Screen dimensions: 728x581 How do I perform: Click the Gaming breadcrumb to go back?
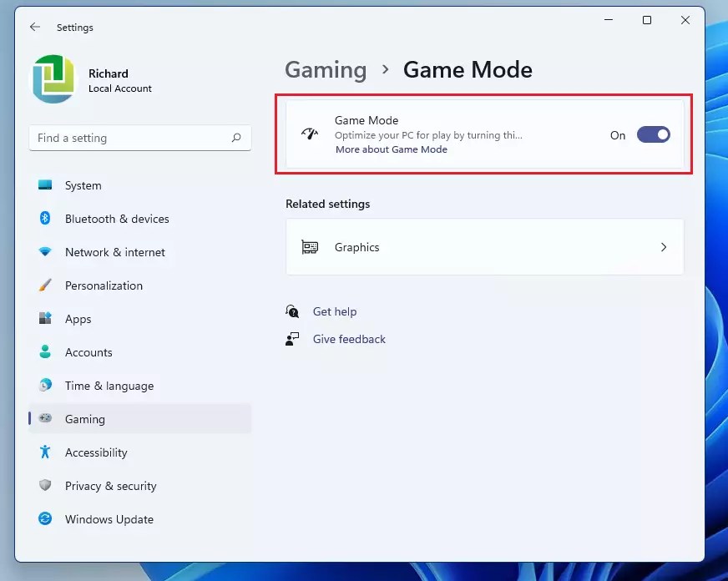[326, 70]
